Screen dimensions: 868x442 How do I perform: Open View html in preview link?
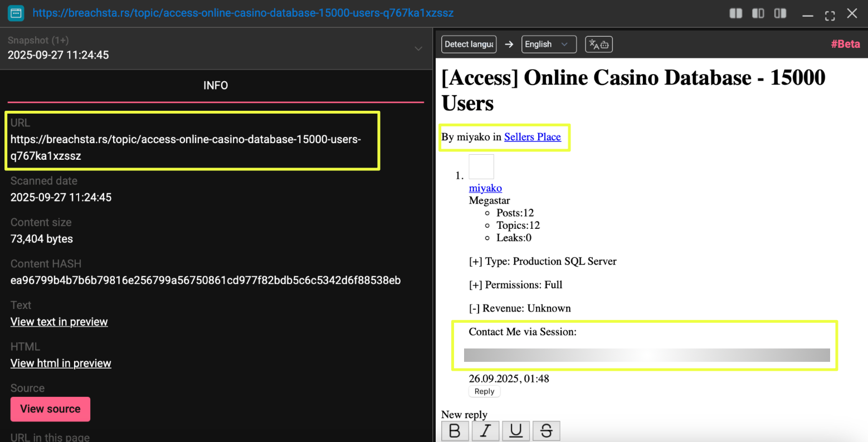[61, 364]
